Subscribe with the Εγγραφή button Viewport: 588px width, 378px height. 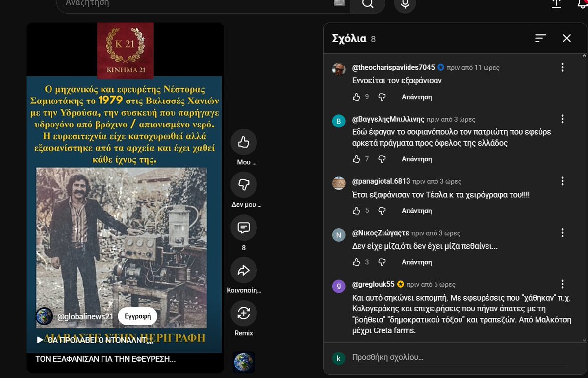tap(138, 316)
